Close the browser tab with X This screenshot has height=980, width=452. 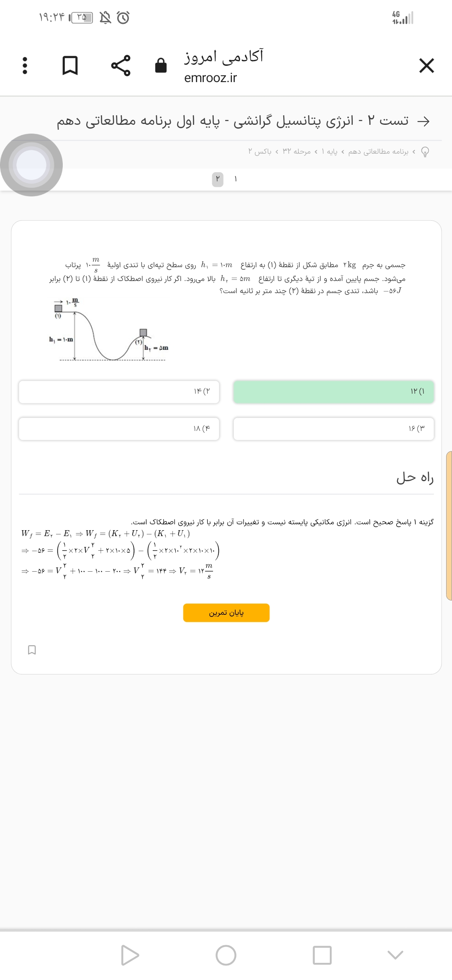tap(426, 66)
